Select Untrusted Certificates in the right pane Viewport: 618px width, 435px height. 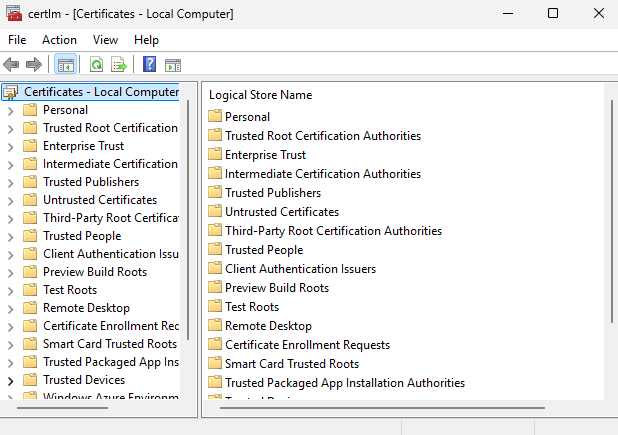[281, 212]
